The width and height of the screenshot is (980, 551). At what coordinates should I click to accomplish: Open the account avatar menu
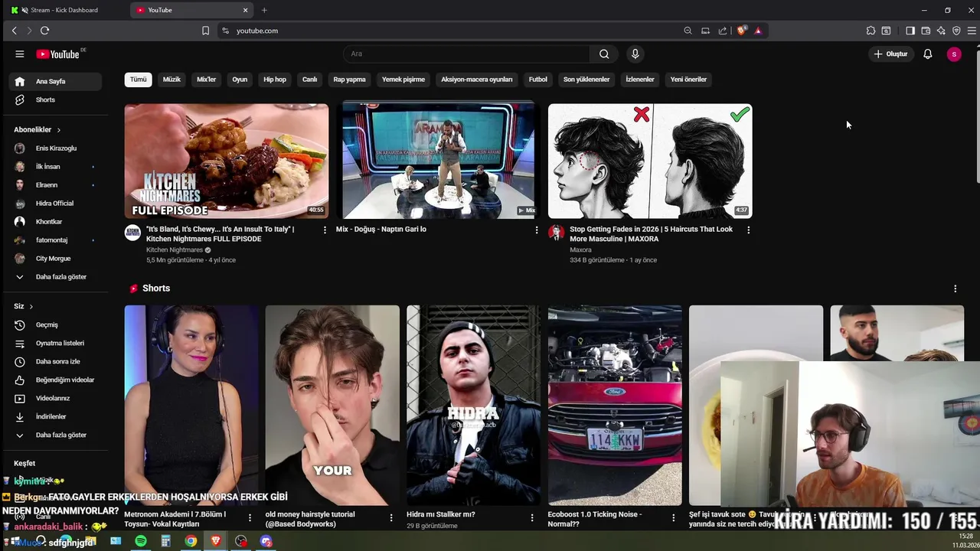(953, 54)
